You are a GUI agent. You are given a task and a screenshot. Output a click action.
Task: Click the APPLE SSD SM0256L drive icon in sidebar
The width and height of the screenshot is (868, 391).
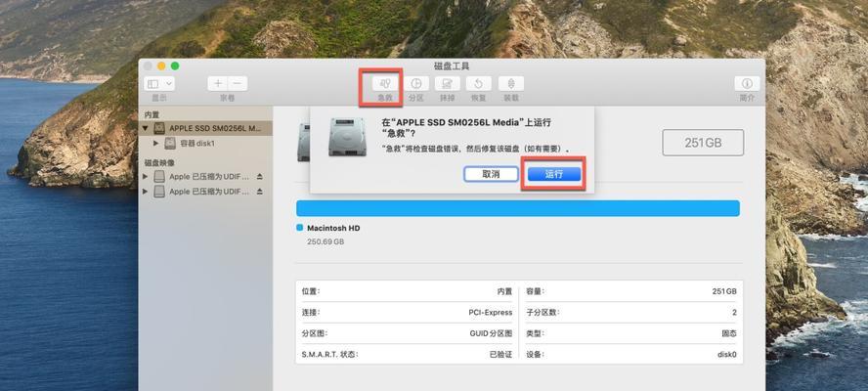(x=159, y=128)
